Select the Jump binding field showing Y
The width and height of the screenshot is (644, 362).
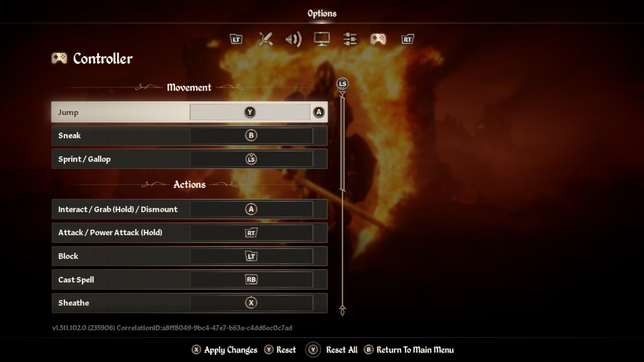tap(250, 112)
